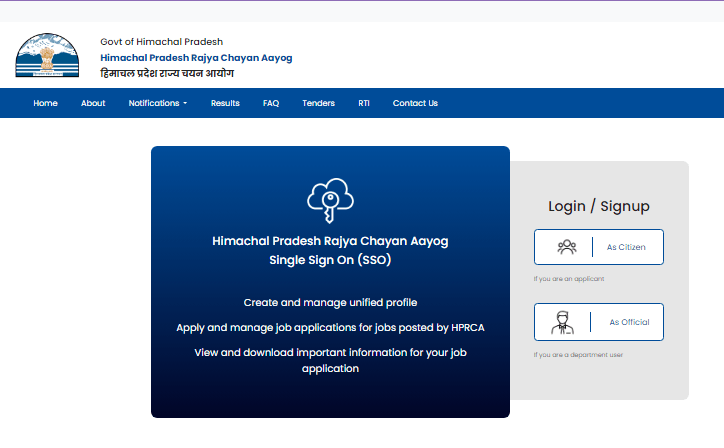Open the About menu item
724x448 pixels.
93,103
